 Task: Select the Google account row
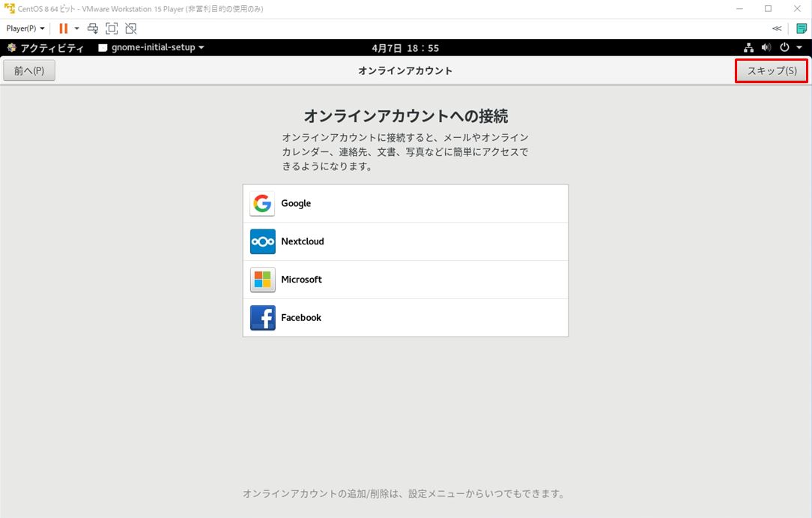[x=405, y=204]
